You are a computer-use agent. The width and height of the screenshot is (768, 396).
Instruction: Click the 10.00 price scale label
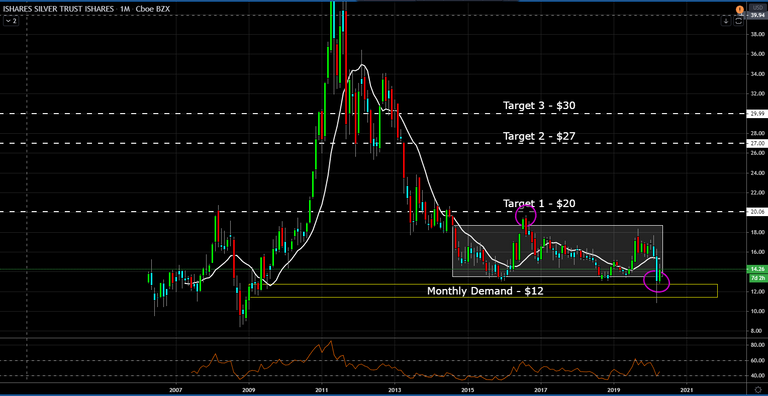pos(757,311)
